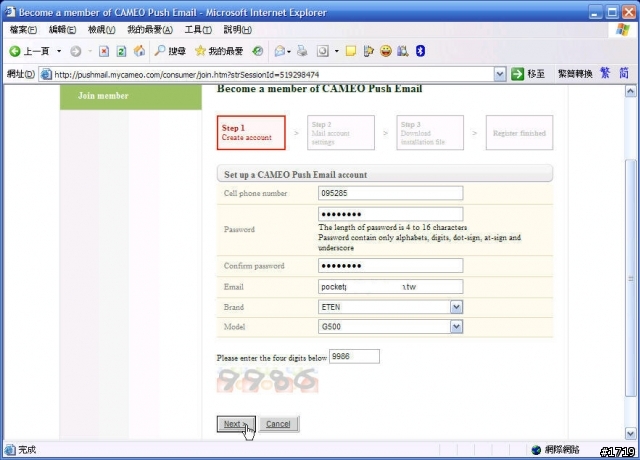Image resolution: width=640 pixels, height=460 pixels.
Task: Click the Forward arrow icon
Action: click(76, 51)
